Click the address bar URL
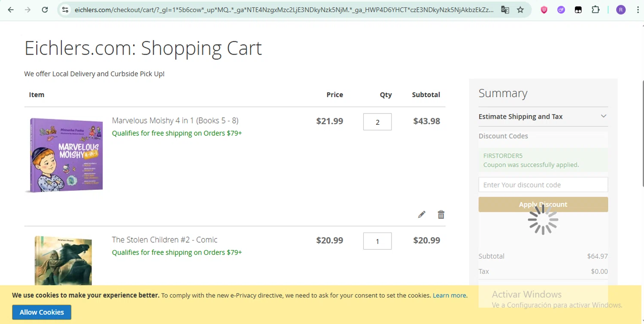The width and height of the screenshot is (644, 324). [284, 9]
